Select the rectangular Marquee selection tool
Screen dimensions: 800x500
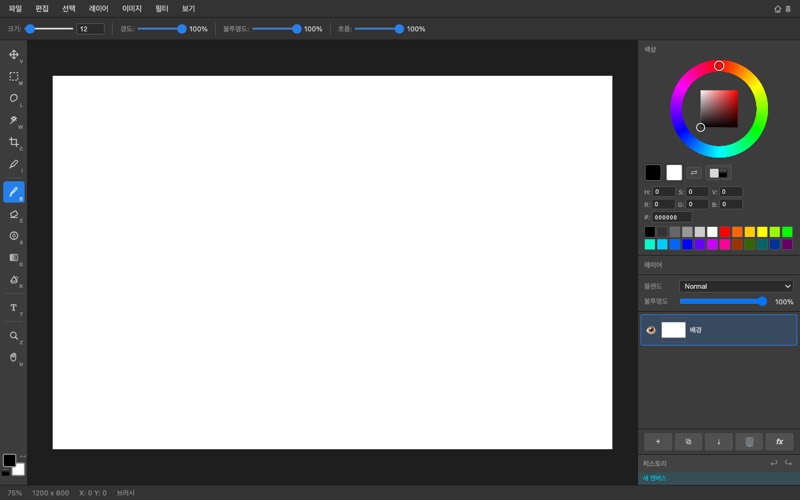14,77
